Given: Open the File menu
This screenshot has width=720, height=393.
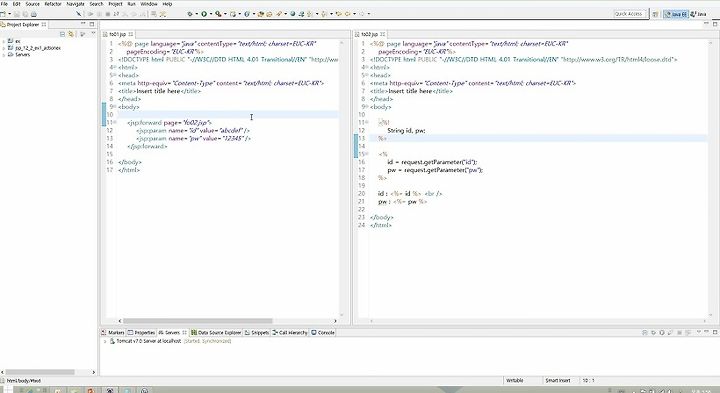Looking at the screenshot, I should pos(4,4).
